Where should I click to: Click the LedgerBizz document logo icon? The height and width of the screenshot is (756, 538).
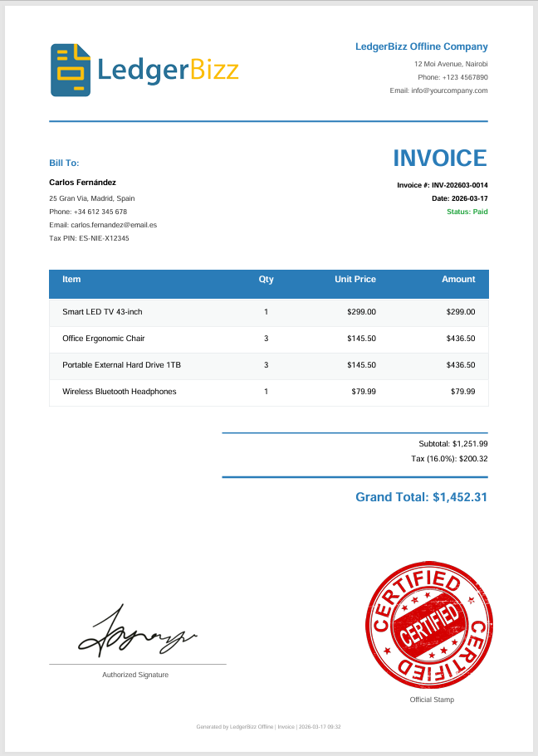pos(71,70)
